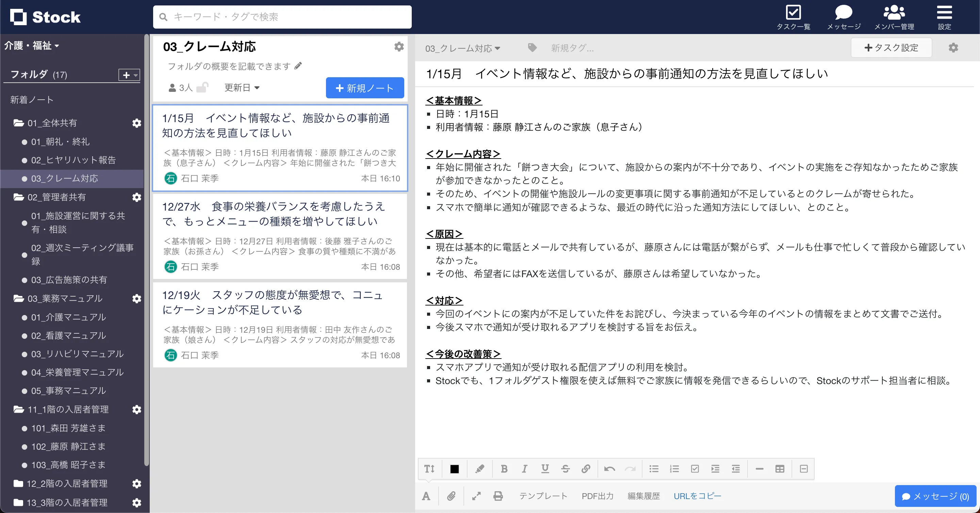The image size is (980, 513).
Task: Copy the note URL via URLをコピー
Action: [x=697, y=496]
